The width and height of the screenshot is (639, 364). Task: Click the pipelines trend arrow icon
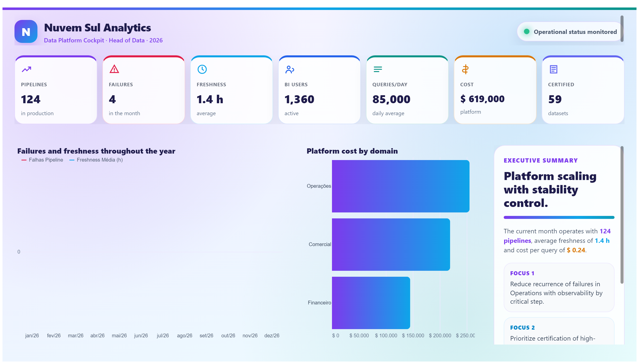pyautogui.click(x=26, y=69)
